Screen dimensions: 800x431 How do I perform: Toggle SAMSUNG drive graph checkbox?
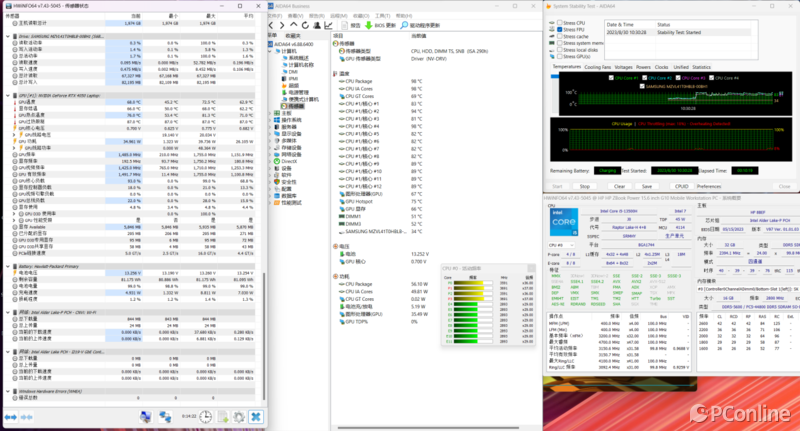[642, 86]
